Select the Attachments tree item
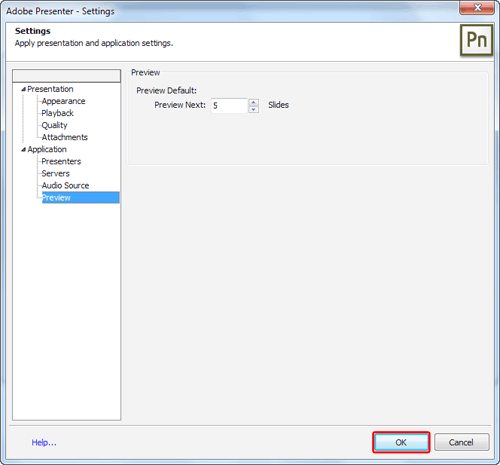Image resolution: width=500 pixels, height=465 pixels. 65,137
